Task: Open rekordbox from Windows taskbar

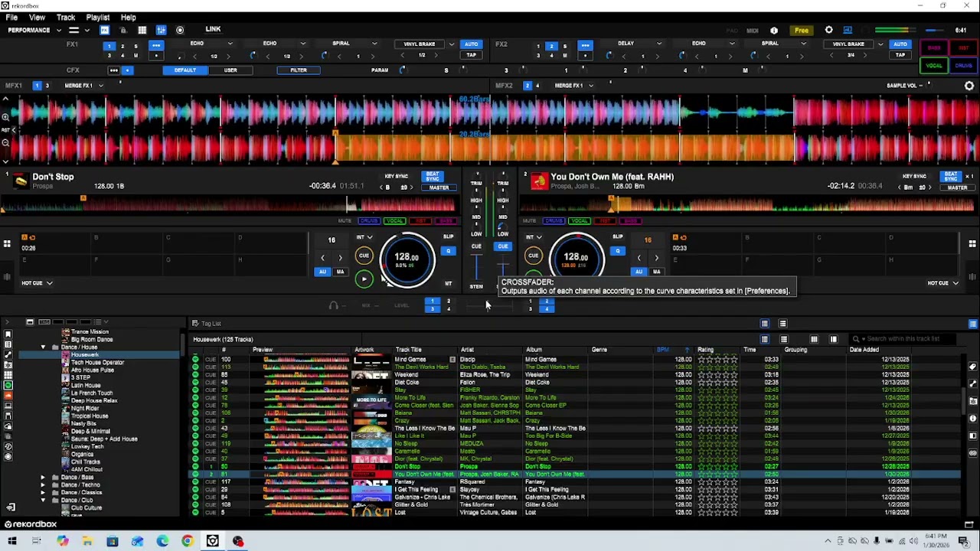Action: tap(213, 541)
